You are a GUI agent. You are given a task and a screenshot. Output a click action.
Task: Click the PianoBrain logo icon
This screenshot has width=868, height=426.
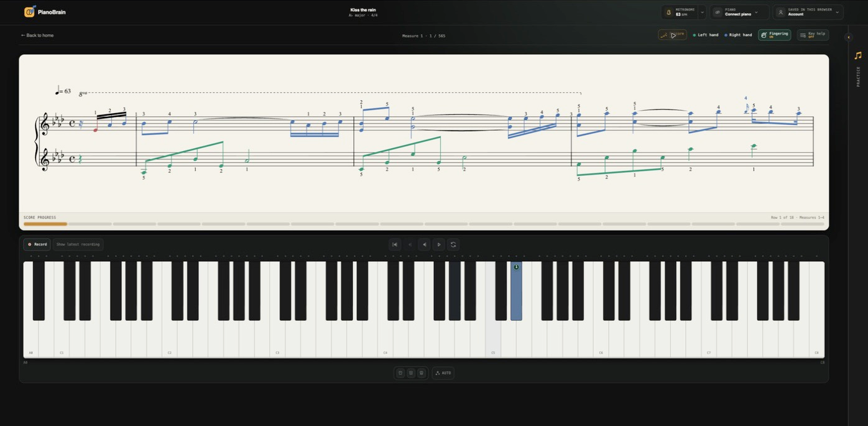29,12
